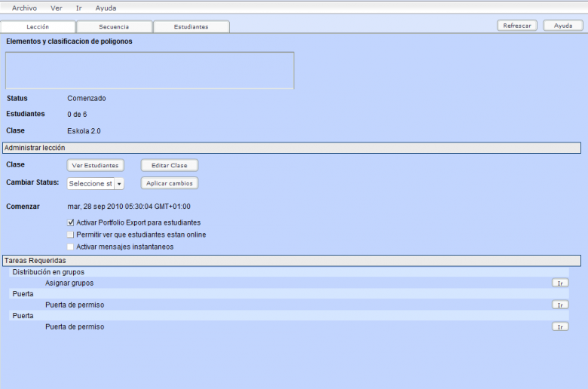Viewport: 588px width, 389px height.
Task: Click Ir button for first Puerta de permiso
Action: [x=560, y=305]
